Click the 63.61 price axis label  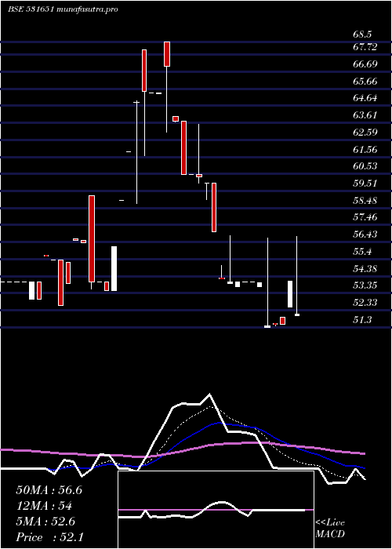(365, 115)
